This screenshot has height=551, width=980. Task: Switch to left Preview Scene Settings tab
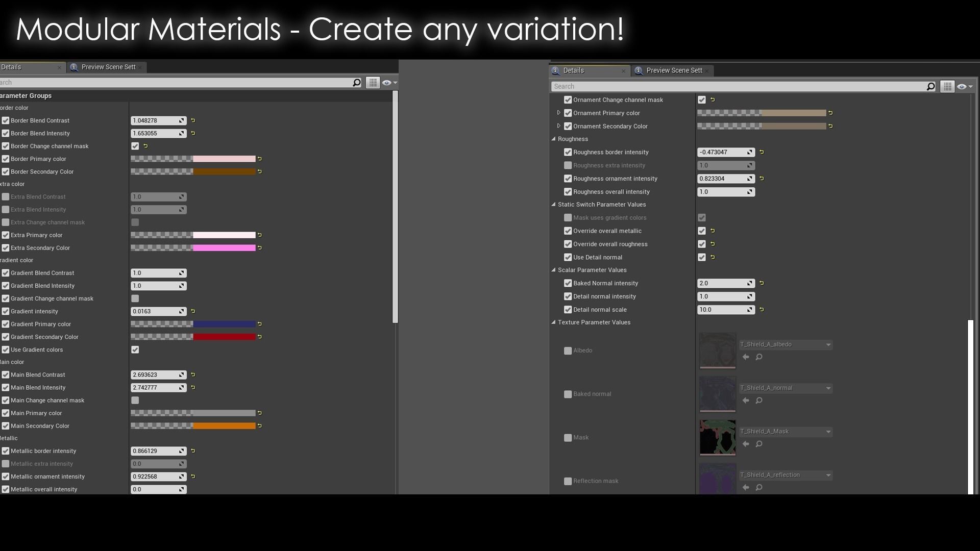tap(108, 67)
